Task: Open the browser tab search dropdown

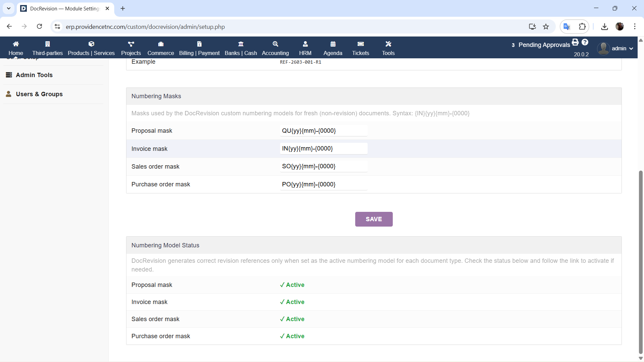Action: pos(9,8)
